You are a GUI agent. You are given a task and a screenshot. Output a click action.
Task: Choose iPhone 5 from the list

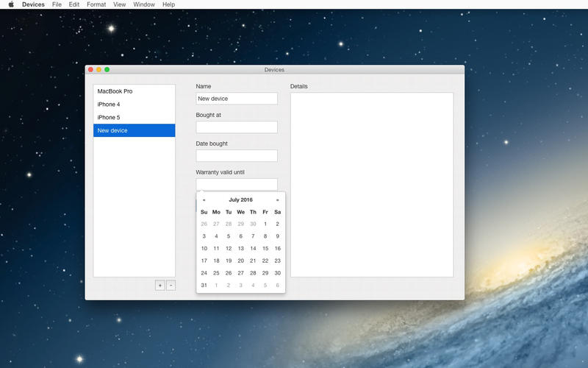tap(134, 118)
